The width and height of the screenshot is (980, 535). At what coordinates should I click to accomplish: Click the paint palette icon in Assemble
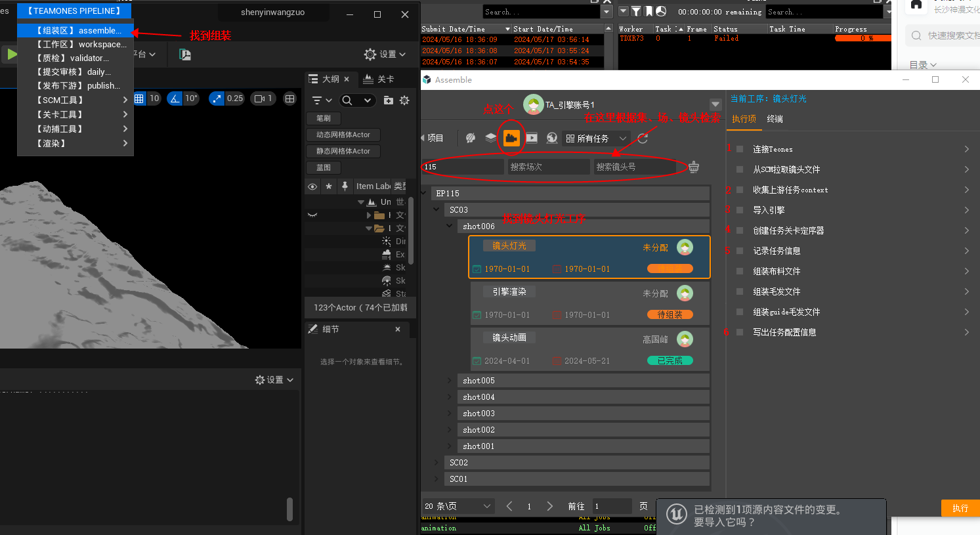tap(471, 138)
